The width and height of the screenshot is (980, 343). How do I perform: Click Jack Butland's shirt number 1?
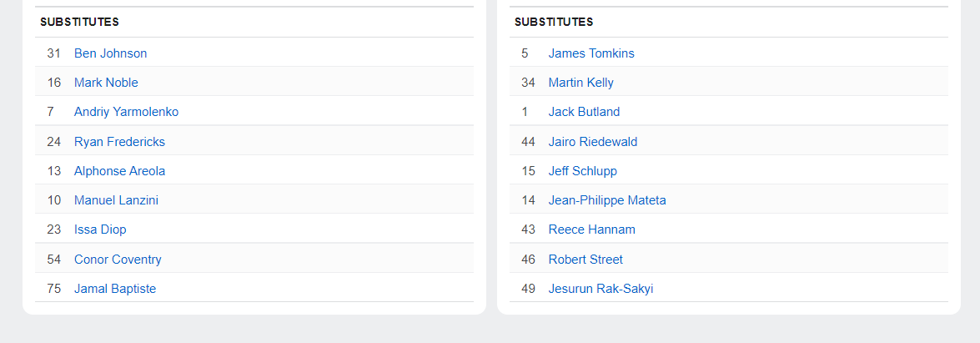(x=525, y=112)
